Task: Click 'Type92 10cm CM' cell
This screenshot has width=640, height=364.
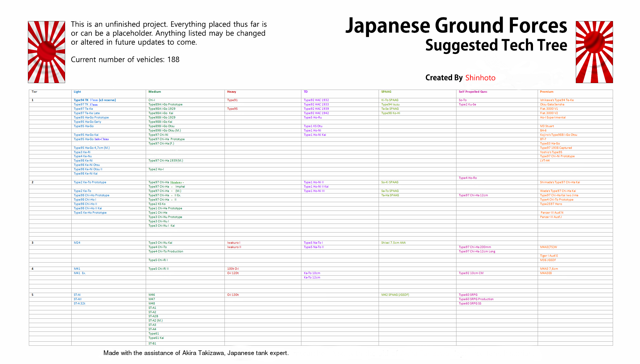Action: 471,273
